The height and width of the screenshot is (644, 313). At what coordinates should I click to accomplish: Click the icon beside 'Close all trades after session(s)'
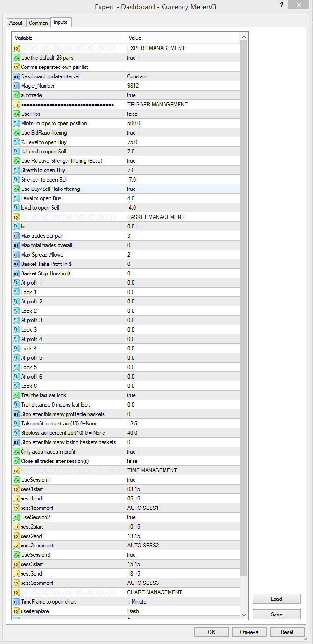pos(16,461)
